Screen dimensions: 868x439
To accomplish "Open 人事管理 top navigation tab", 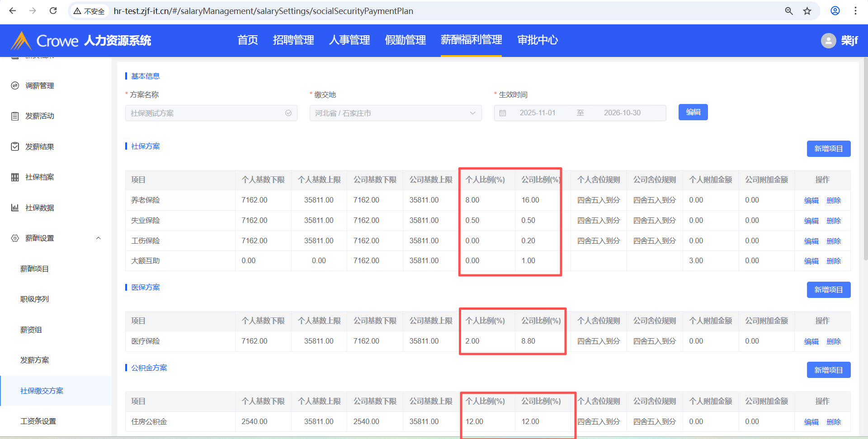I will [349, 40].
